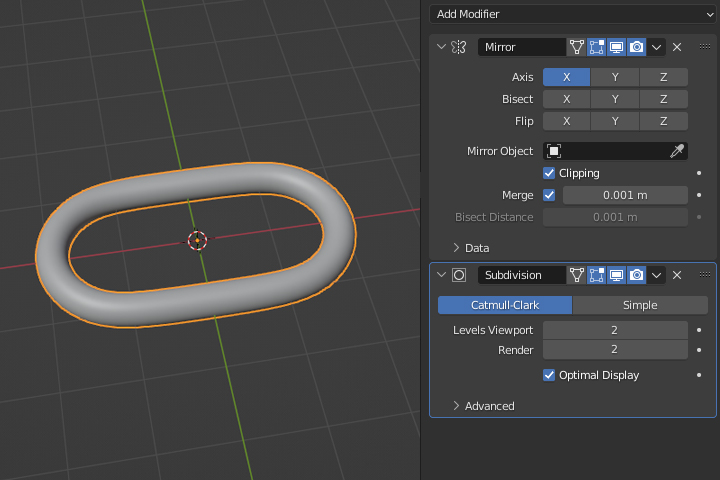Toggle Subdivision on-cage editing icon

point(577,275)
